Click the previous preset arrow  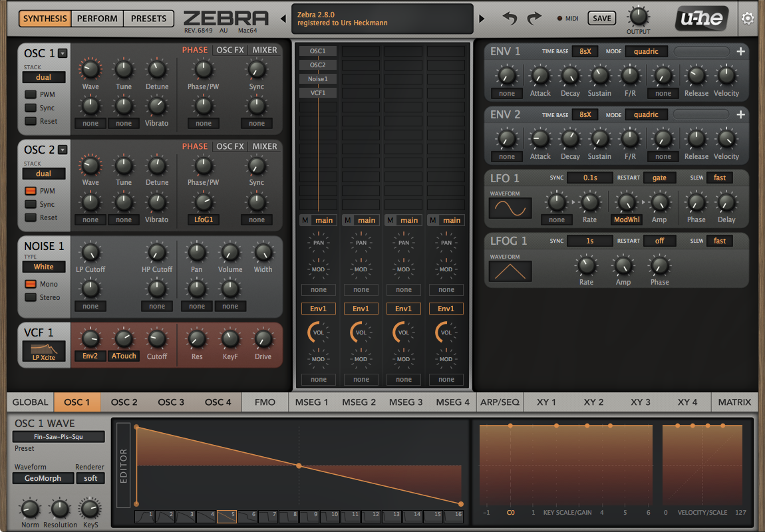(x=283, y=19)
